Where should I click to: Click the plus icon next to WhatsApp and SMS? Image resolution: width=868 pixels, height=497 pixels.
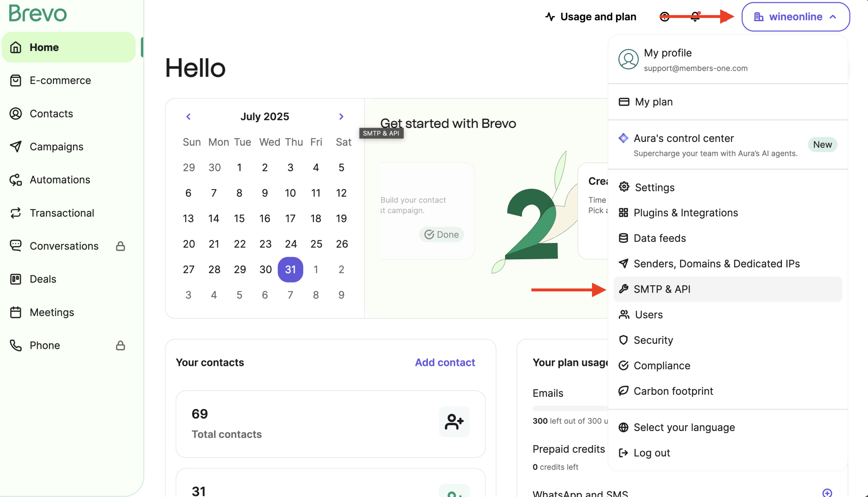(827, 493)
